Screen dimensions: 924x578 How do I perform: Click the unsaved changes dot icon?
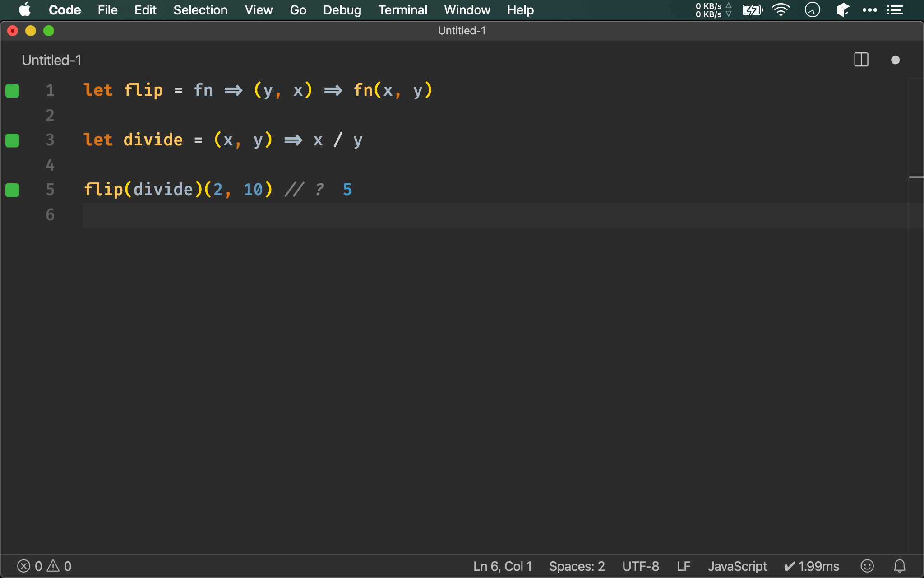click(896, 60)
